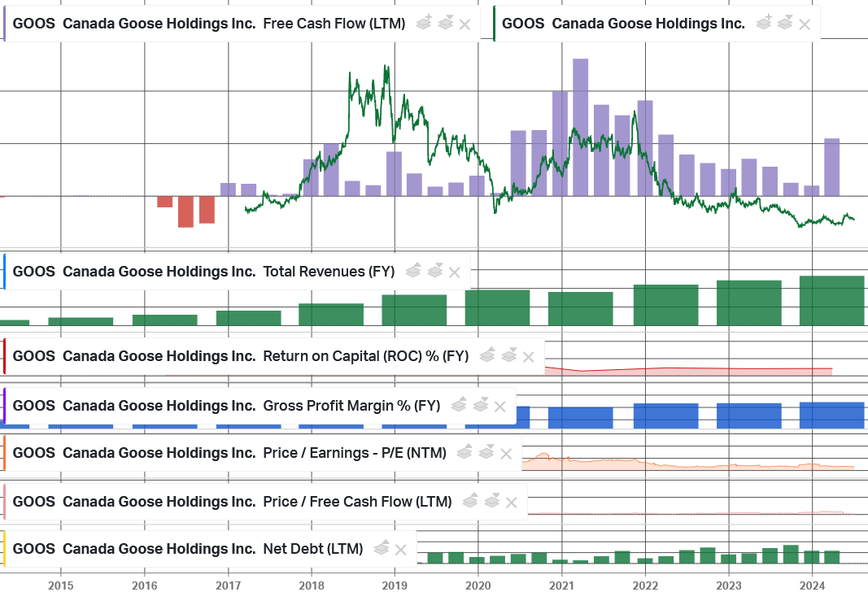The image size is (868, 592).
Task: Click the 2021 year label on the time axis
Action: click(x=562, y=585)
